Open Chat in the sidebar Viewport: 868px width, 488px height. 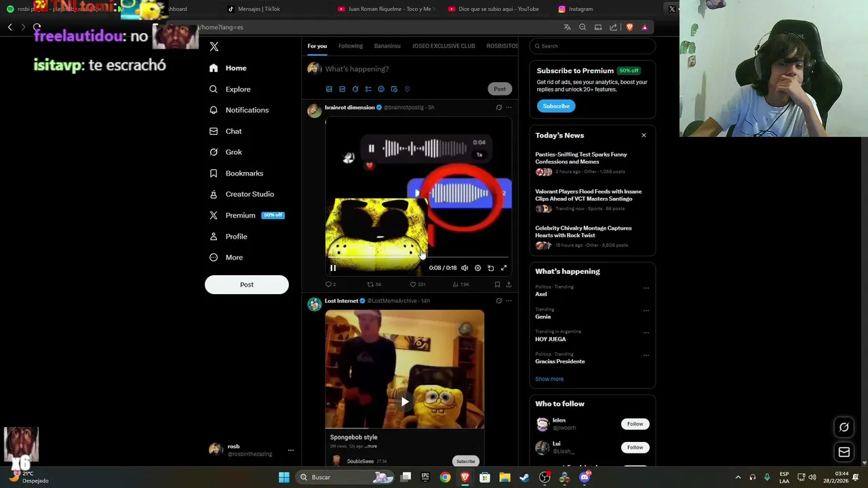point(226,131)
